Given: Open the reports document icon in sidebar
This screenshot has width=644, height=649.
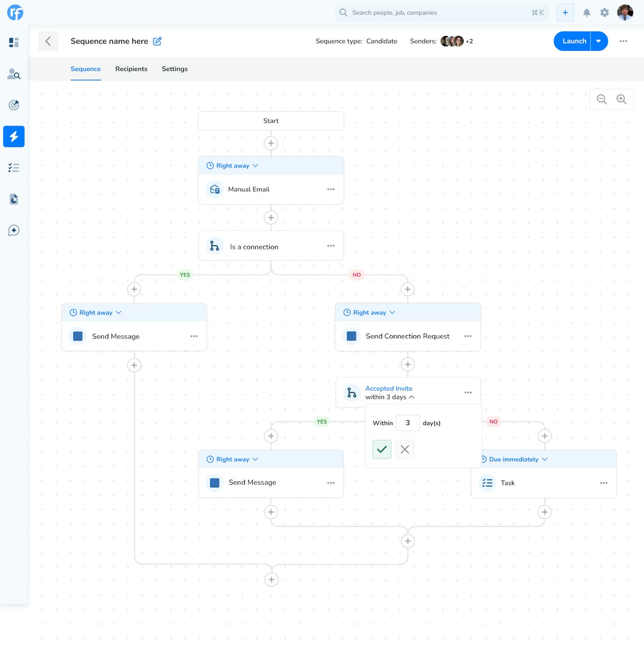Looking at the screenshot, I should pos(14,199).
